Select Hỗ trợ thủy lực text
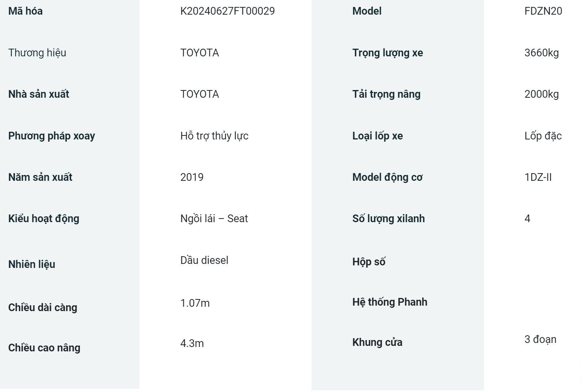Screen dimensions: 582x392 tap(214, 136)
